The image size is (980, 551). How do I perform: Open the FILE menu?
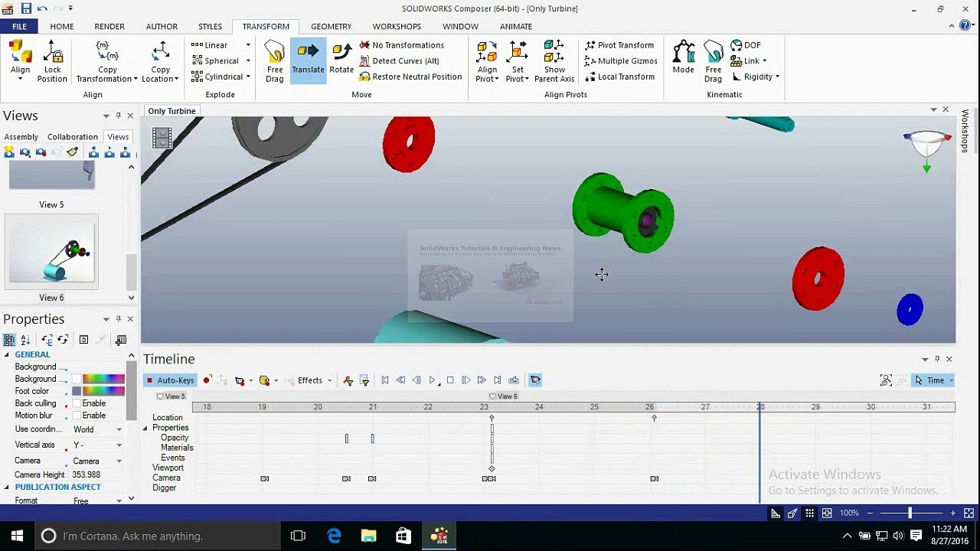pos(19,26)
